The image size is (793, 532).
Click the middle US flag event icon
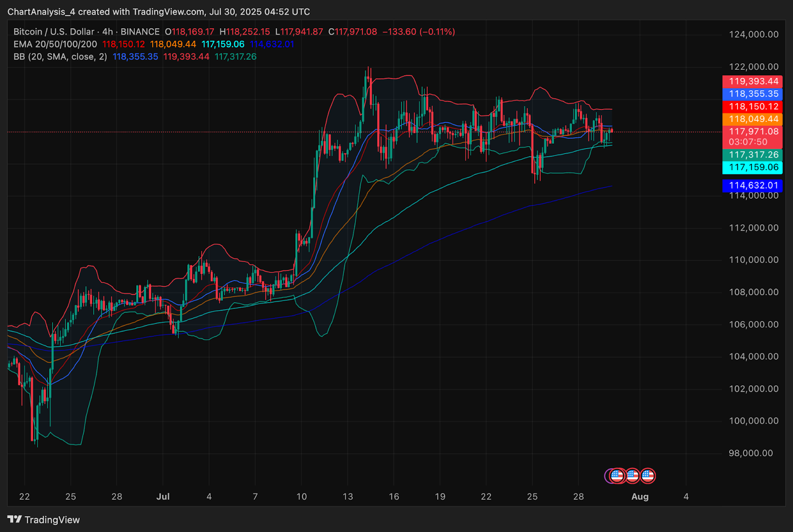[632, 476]
